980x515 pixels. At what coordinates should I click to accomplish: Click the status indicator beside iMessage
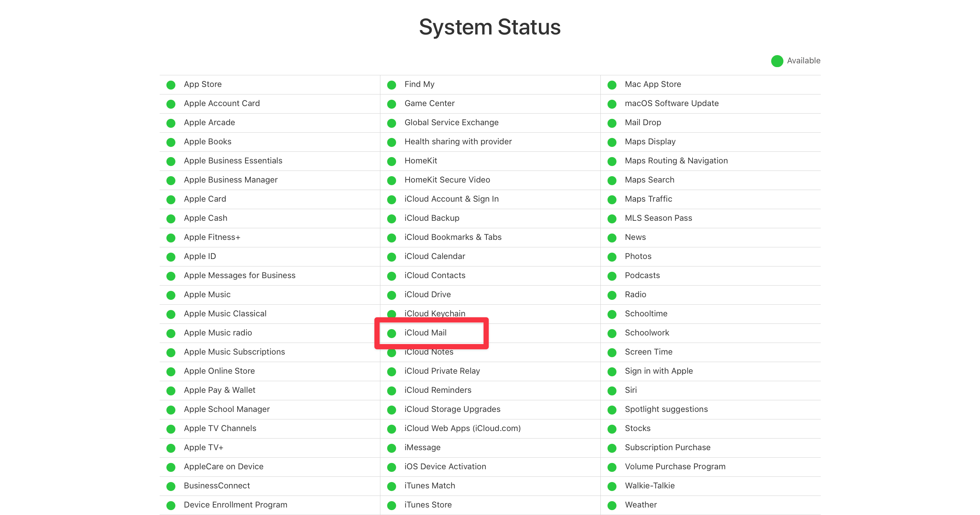click(392, 448)
